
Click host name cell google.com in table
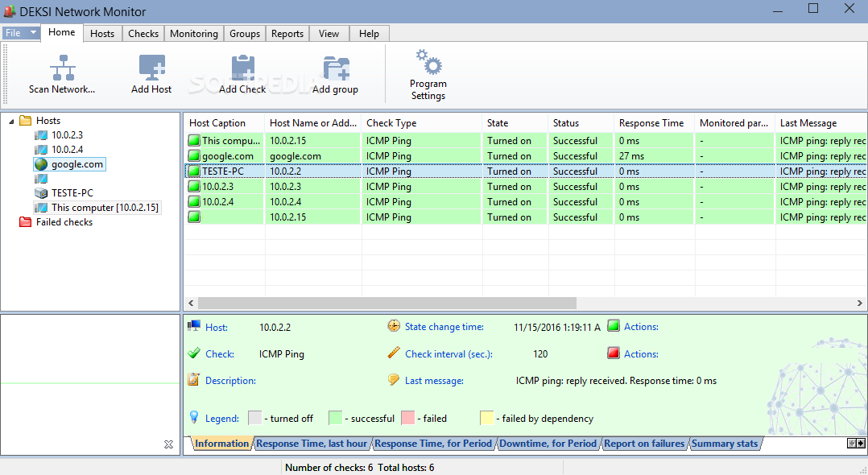[313, 156]
